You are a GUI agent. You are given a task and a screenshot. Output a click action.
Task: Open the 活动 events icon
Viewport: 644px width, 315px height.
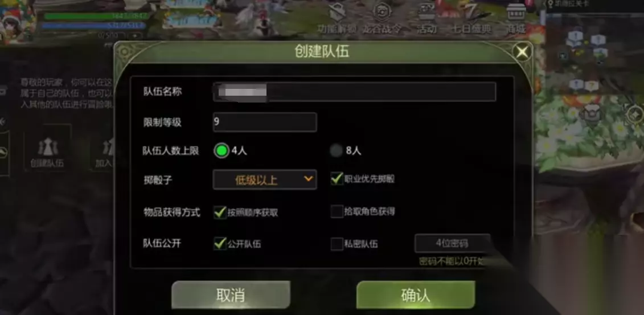pos(427,13)
